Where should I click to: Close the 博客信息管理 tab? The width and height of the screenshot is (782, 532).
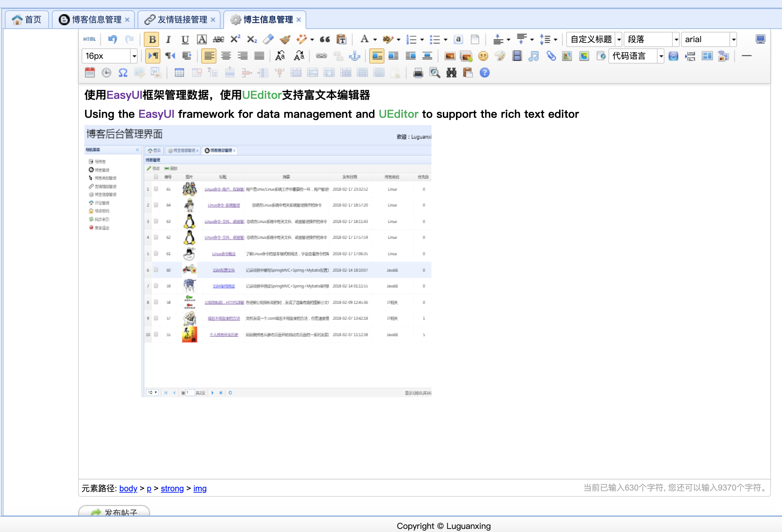tap(127, 20)
